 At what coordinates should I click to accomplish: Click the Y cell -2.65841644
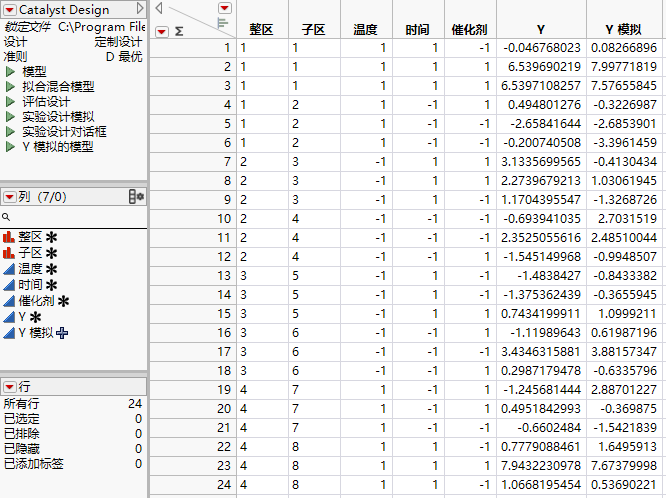(x=541, y=124)
